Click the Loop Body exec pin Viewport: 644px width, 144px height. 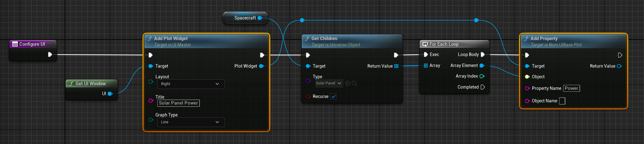point(483,54)
